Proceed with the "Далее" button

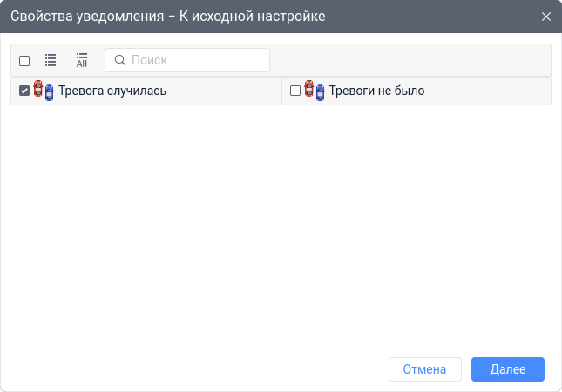click(508, 369)
